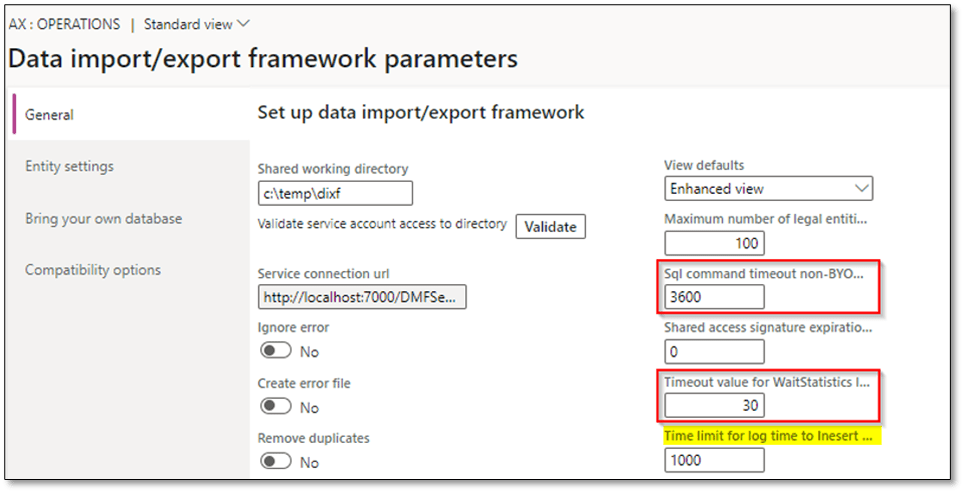Expand the Standard view selector
Screen dimensions: 964x493
click(197, 23)
